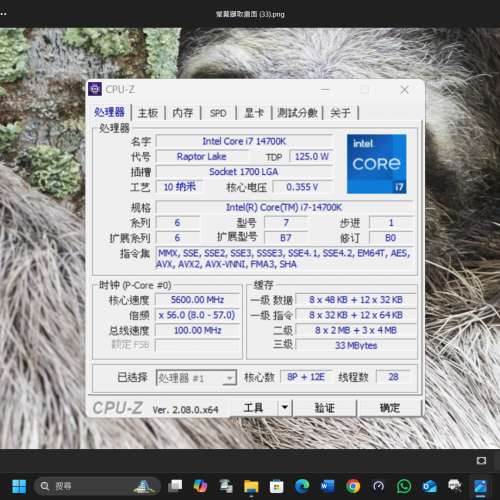Open the Windows Start menu
500x500 pixels.
pos(19,486)
